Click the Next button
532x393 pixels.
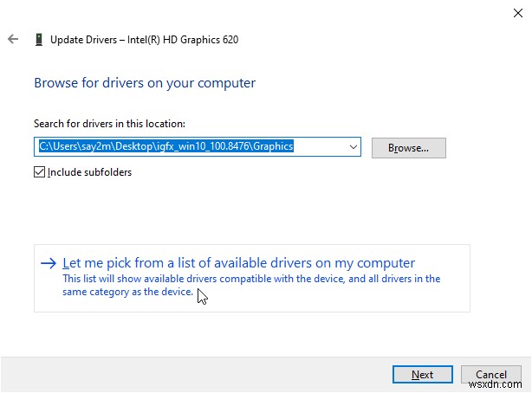[x=422, y=375]
